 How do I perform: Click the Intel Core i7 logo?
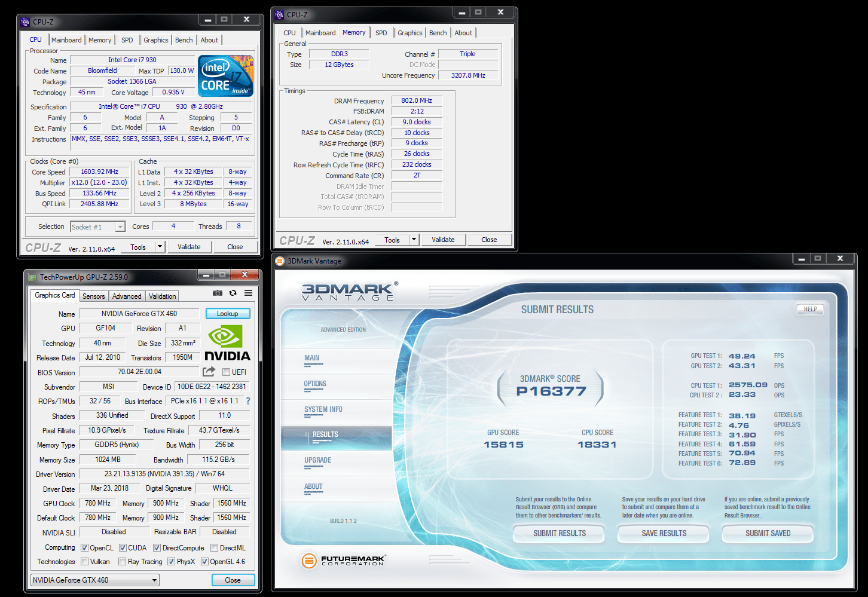point(225,76)
